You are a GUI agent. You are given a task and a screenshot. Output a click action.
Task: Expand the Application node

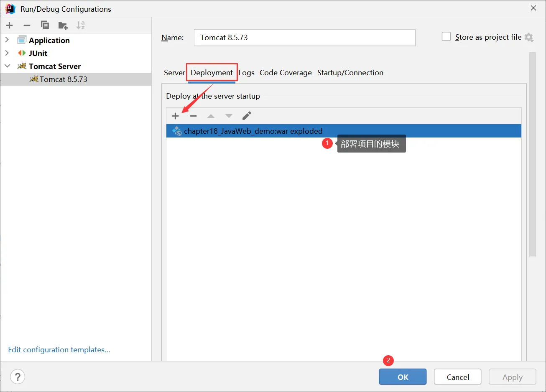tap(7, 40)
